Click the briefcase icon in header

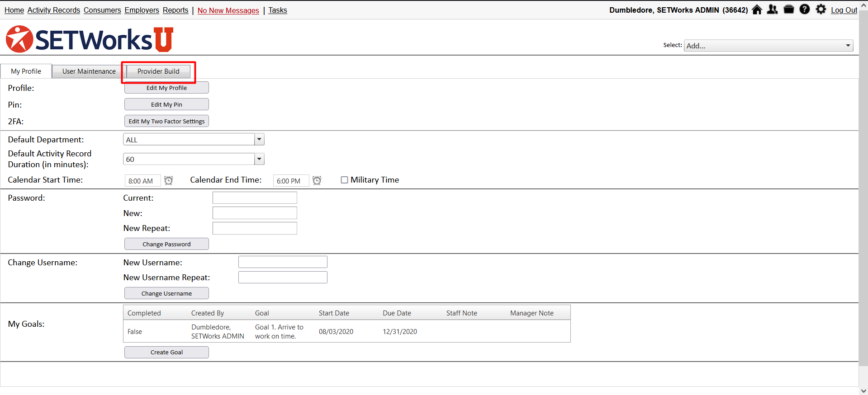[789, 9]
